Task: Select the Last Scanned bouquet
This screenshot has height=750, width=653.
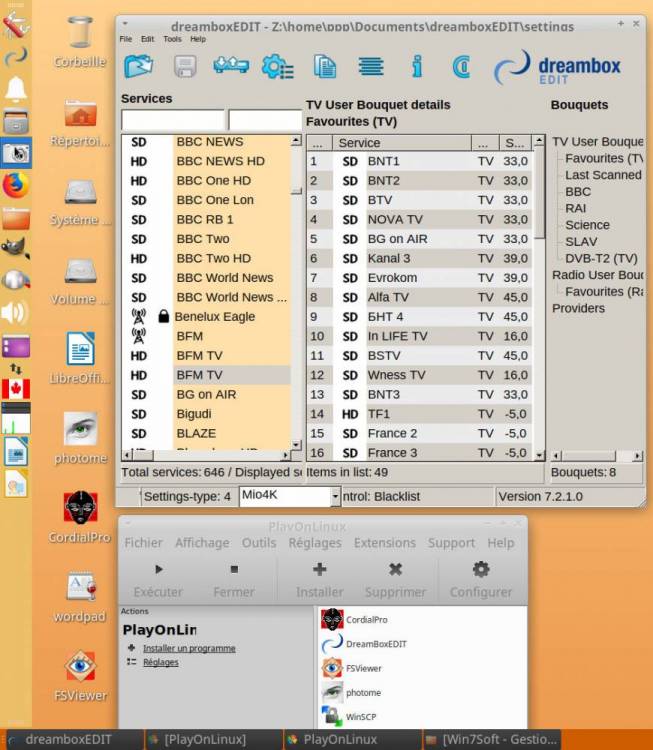Action: click(603, 175)
